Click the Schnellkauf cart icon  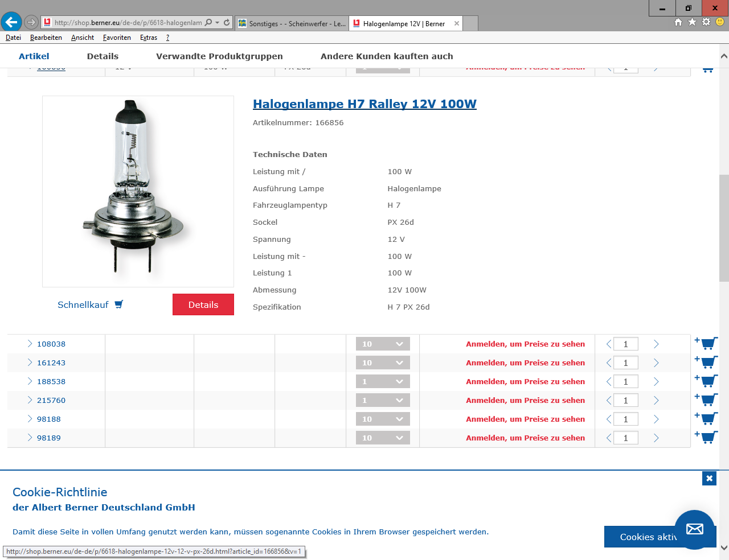(118, 304)
